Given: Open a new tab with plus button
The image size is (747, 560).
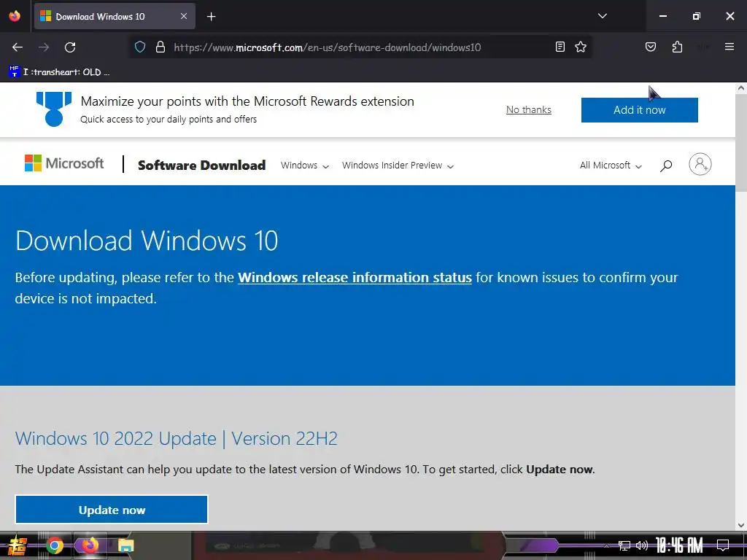Looking at the screenshot, I should point(211,17).
